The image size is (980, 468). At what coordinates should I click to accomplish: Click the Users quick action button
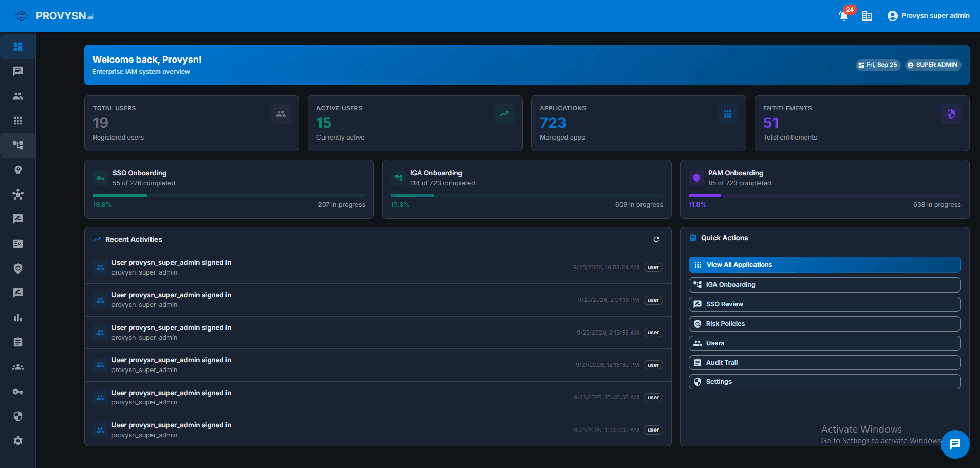tap(824, 343)
